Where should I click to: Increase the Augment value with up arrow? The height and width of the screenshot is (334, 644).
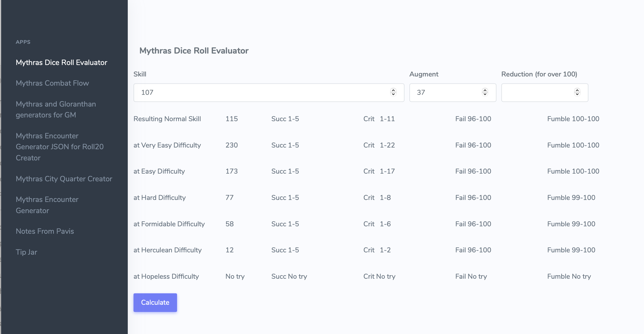(485, 90)
